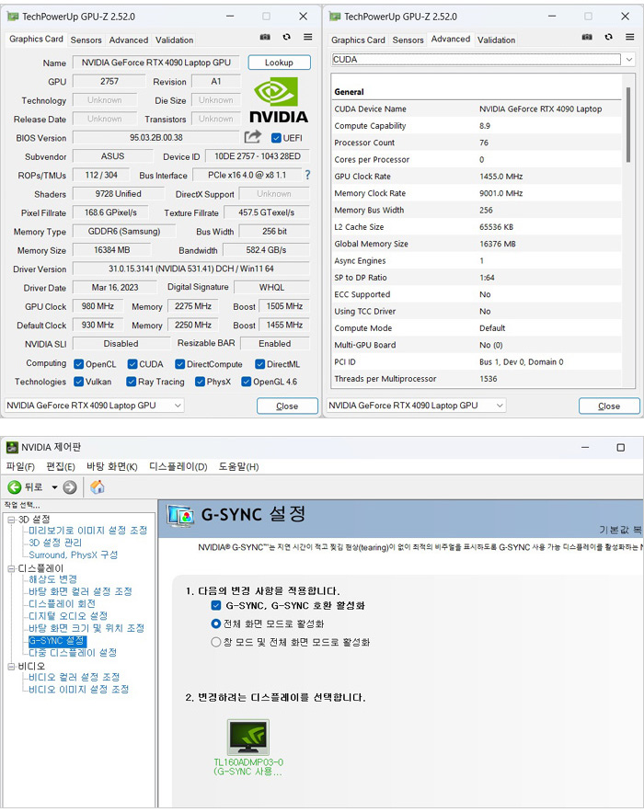Click the refresh icon in right GPU-Z window
Image resolution: width=644 pixels, height=812 pixels.
click(609, 38)
